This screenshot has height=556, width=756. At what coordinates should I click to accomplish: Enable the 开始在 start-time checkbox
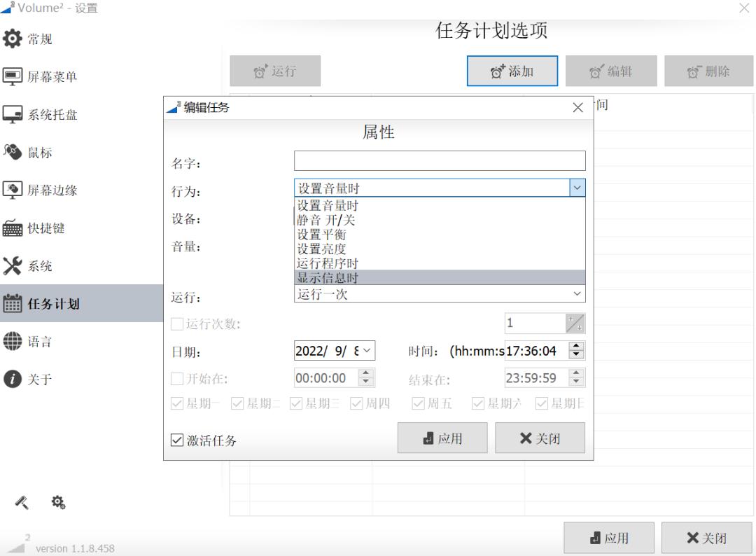pos(177,377)
